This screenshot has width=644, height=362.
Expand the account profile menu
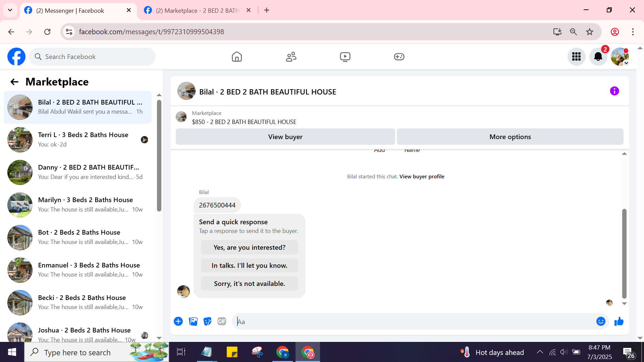tap(620, 57)
